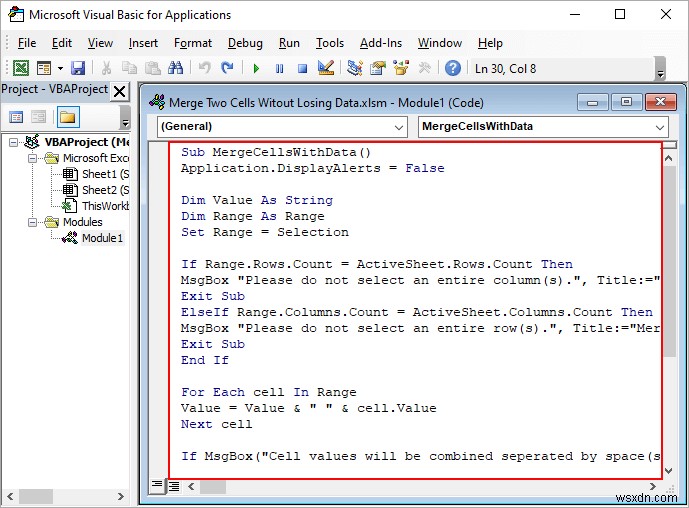Maximize the Module1 code window
This screenshot has height=508, width=689.
626,102
